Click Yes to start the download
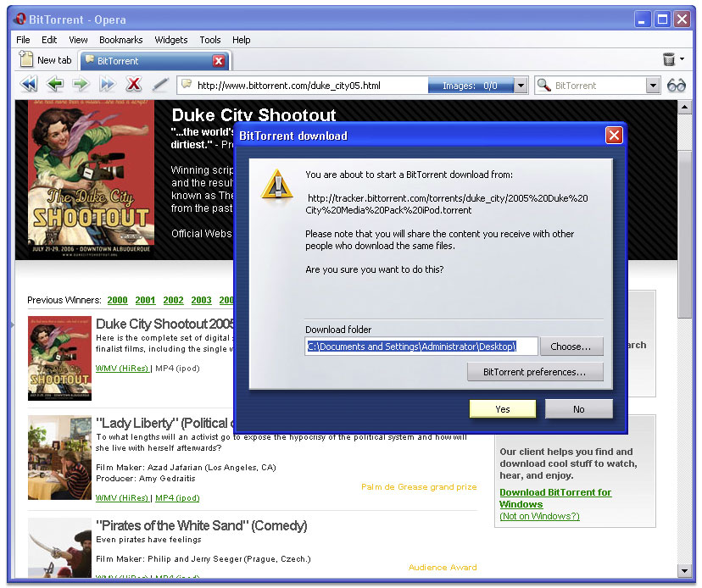The height and width of the screenshot is (588, 702). (502, 409)
